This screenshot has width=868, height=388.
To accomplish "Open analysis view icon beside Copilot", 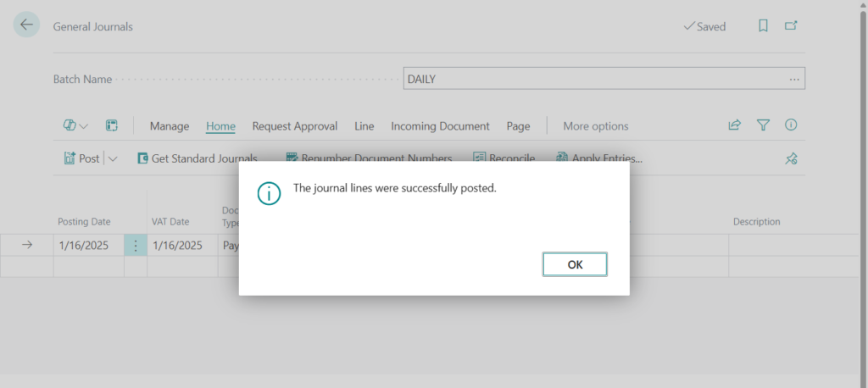I will 111,125.
